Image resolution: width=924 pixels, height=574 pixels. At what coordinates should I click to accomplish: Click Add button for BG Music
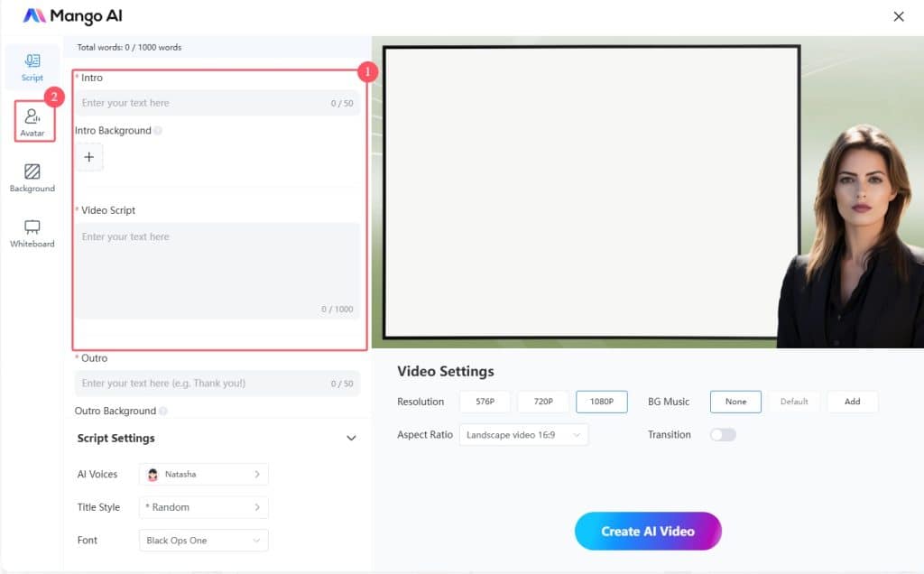(852, 402)
